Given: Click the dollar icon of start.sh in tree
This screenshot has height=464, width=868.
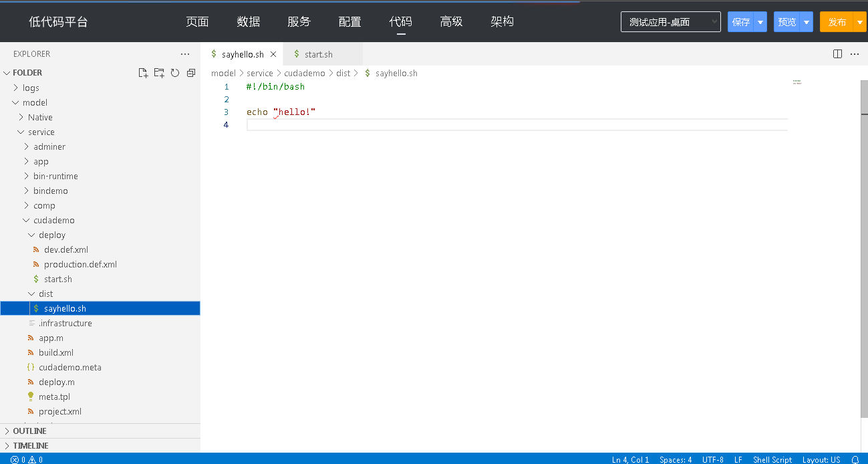Looking at the screenshot, I should coord(36,279).
